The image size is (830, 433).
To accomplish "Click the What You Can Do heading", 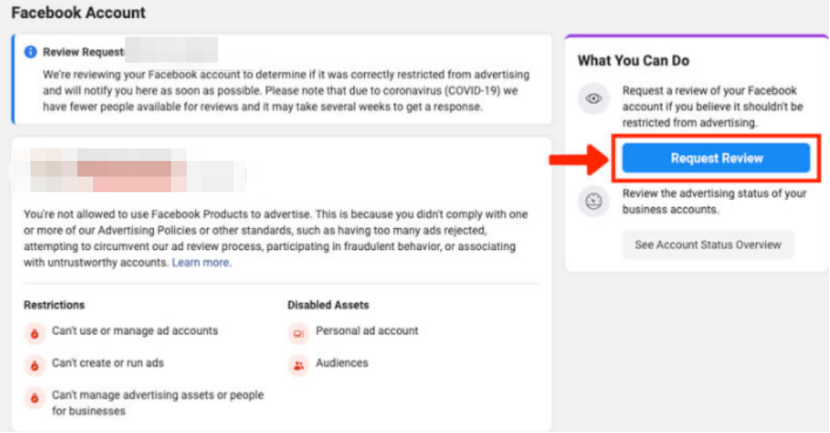I will coord(633,61).
